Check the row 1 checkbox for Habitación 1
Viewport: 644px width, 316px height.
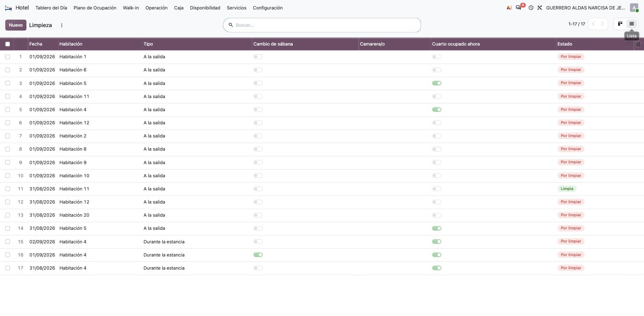7,57
